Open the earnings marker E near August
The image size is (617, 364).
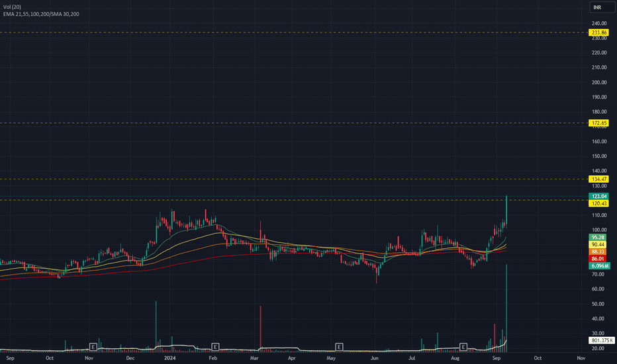pyautogui.click(x=463, y=347)
